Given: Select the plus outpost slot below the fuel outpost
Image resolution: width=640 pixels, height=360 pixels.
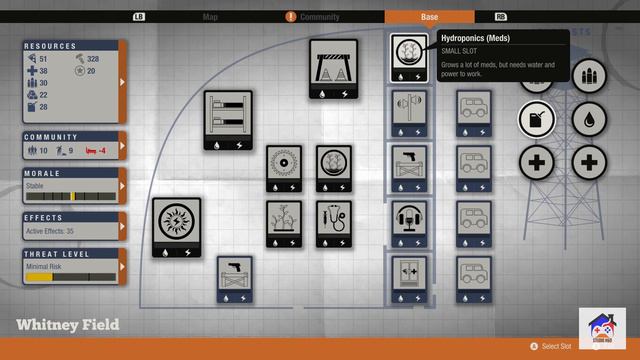Looking at the screenshot, I should pos(536,163).
